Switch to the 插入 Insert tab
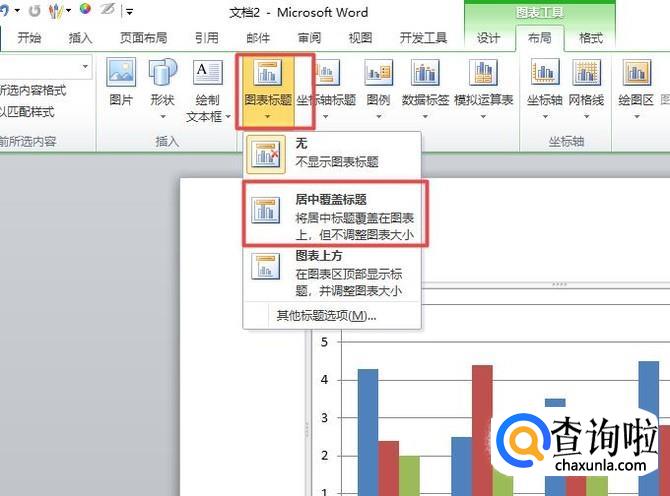The height and width of the screenshot is (496, 670). click(80, 38)
